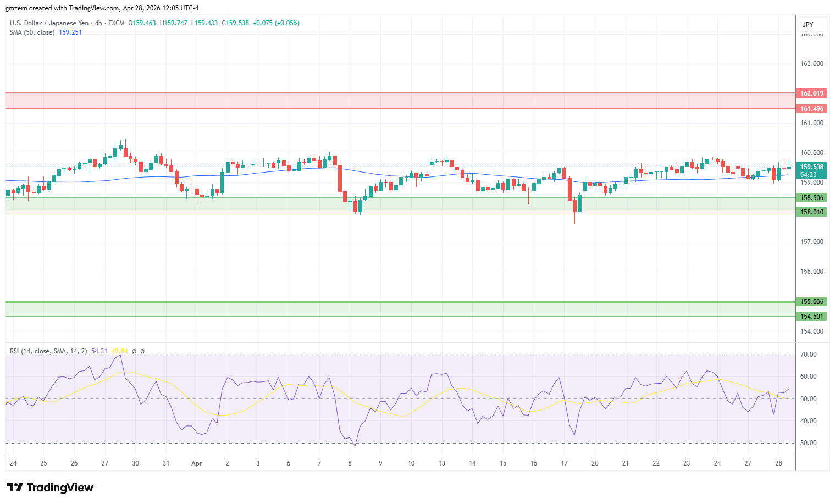
Task: Click the 20 date label on the time axis
Action: pyautogui.click(x=595, y=463)
